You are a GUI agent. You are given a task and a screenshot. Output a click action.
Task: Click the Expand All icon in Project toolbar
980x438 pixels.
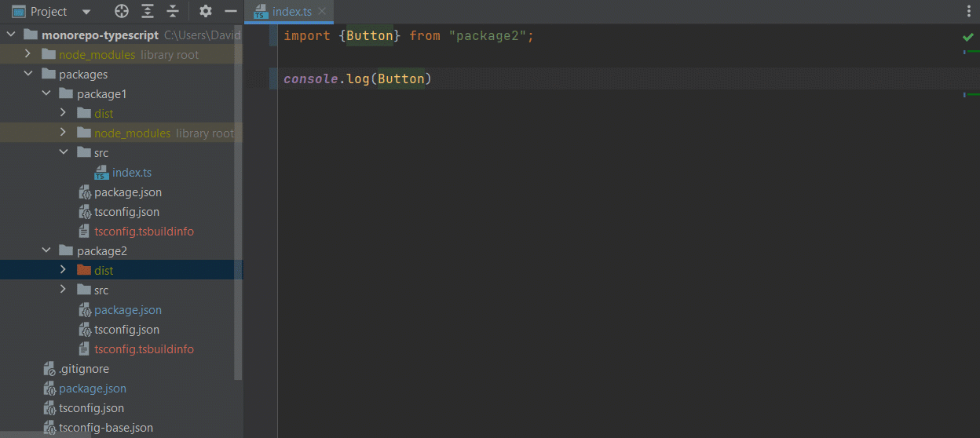click(148, 11)
